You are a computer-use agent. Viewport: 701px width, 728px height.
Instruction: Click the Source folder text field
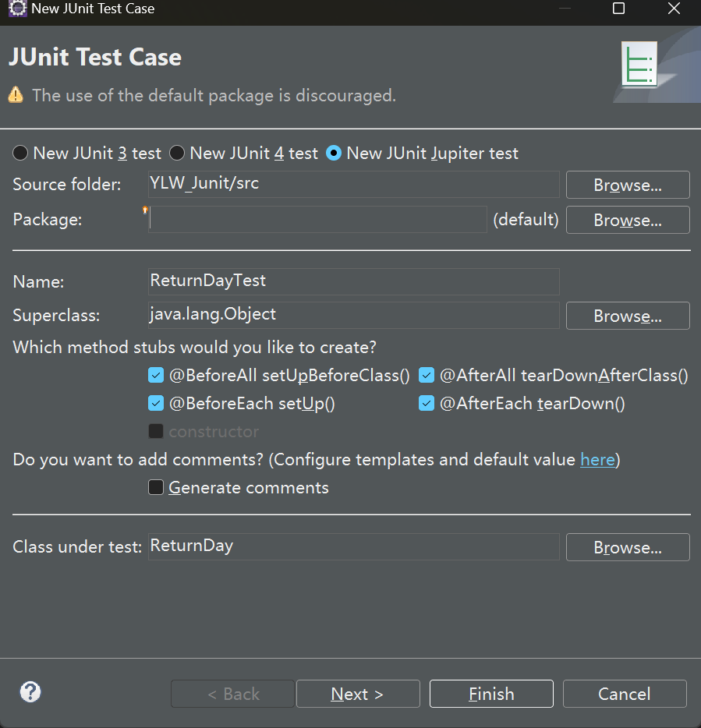353,184
